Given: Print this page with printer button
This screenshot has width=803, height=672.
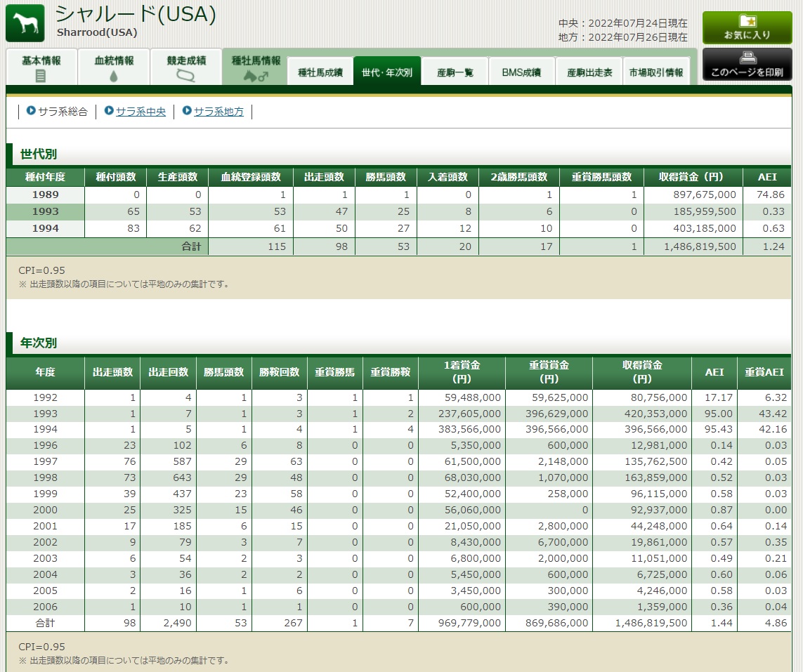Looking at the screenshot, I should 747,64.
